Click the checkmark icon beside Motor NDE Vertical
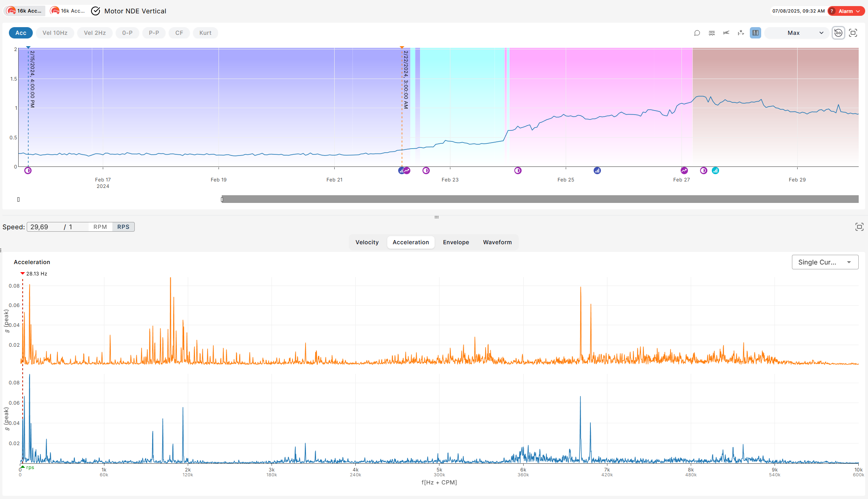868x499 pixels. [x=96, y=11]
